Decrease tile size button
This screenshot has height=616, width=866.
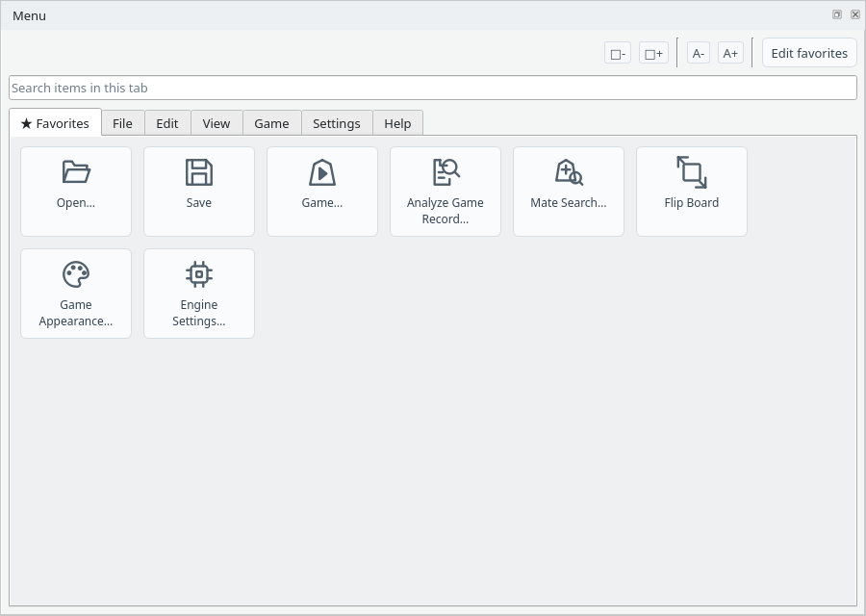pyautogui.click(x=618, y=54)
